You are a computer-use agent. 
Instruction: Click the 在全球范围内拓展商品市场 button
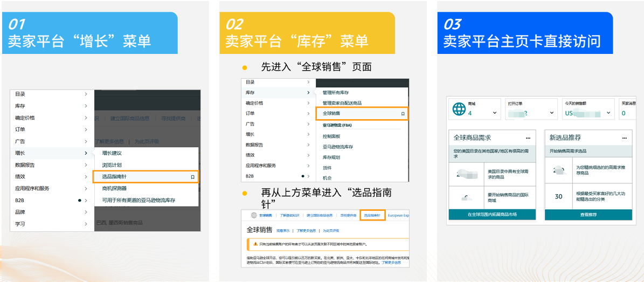492,215
